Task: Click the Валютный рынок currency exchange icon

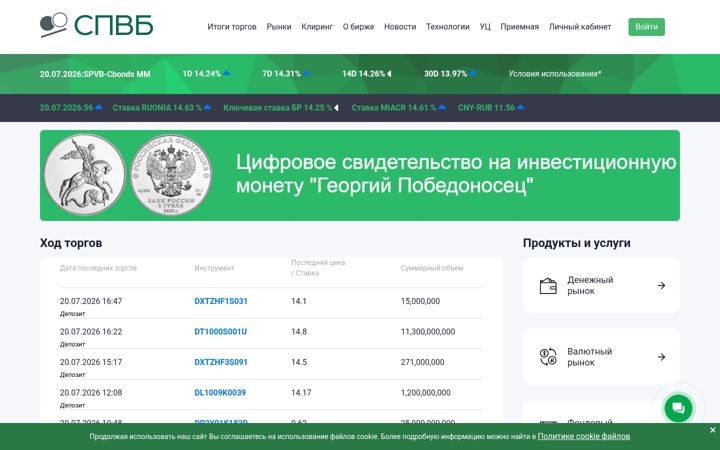Action: pos(548,357)
